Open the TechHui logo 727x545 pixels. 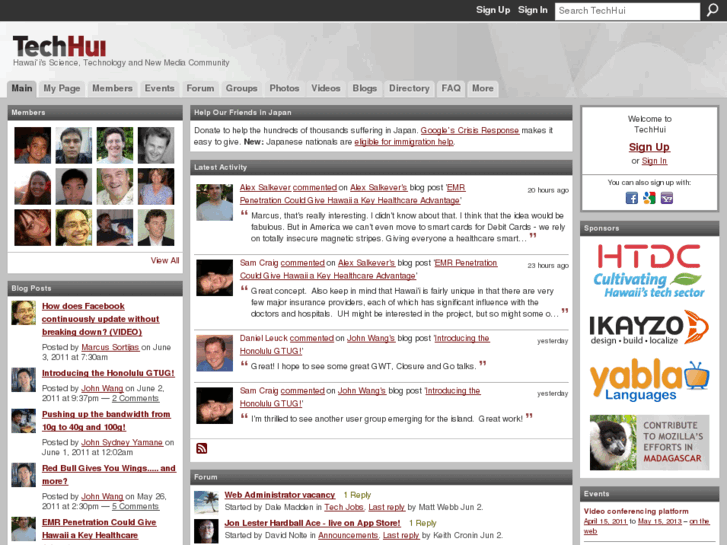pos(59,46)
